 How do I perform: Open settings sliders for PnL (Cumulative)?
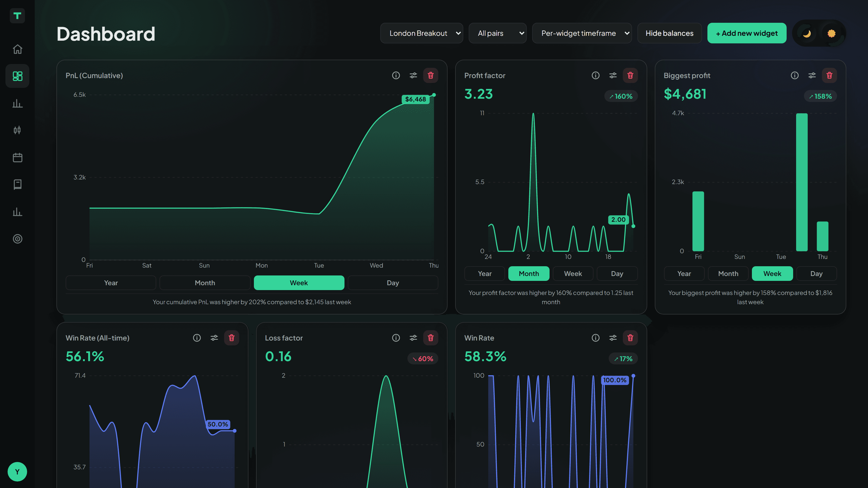(413, 75)
